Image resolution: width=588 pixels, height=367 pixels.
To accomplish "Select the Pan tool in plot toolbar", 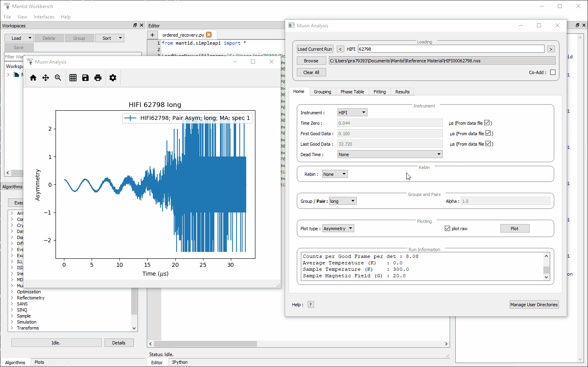I will [45, 78].
